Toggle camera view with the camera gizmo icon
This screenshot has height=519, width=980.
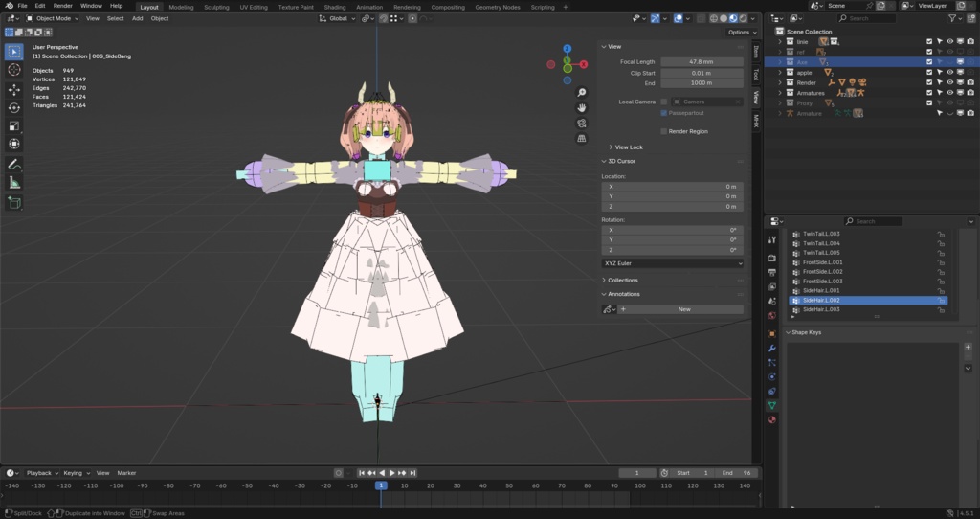coord(582,124)
